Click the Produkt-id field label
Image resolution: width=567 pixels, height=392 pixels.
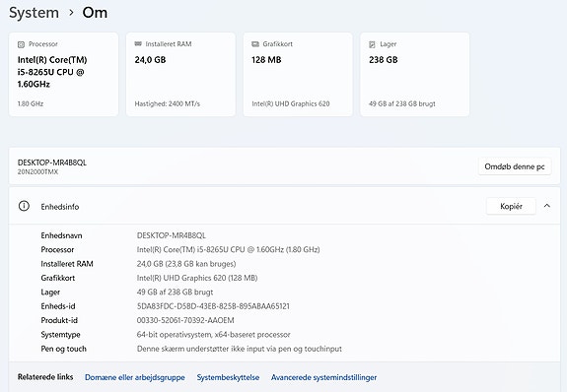pyautogui.click(x=59, y=320)
